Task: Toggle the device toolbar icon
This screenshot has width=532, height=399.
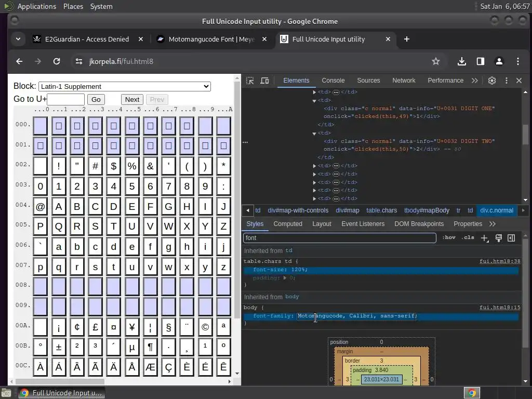Action: click(264, 81)
